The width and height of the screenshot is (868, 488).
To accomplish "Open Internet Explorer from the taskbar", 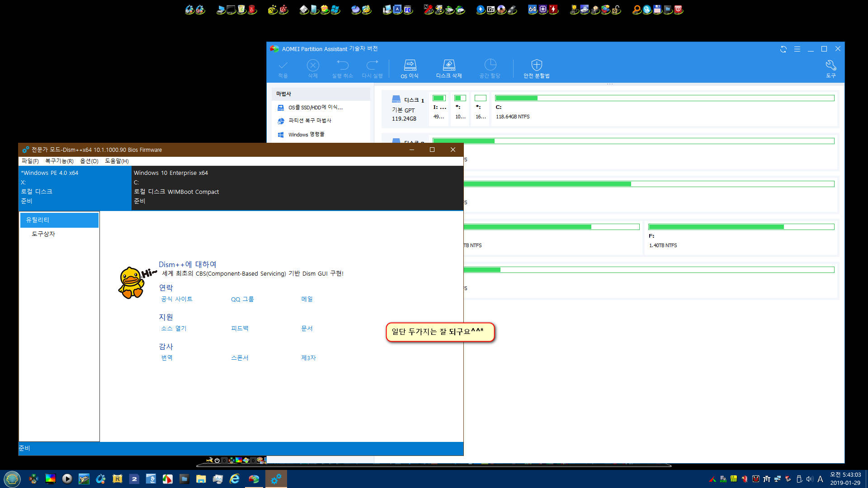I will click(235, 479).
